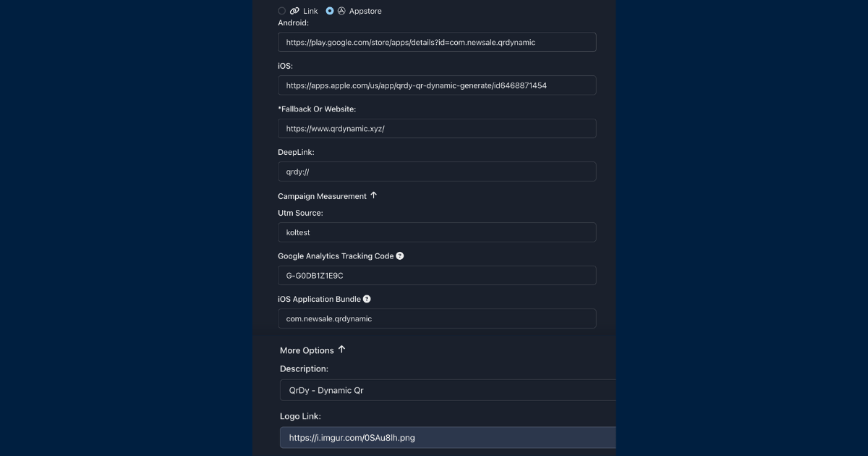Click the Appstore logo icon
Screen dimensions: 868x456
[x=341, y=11]
